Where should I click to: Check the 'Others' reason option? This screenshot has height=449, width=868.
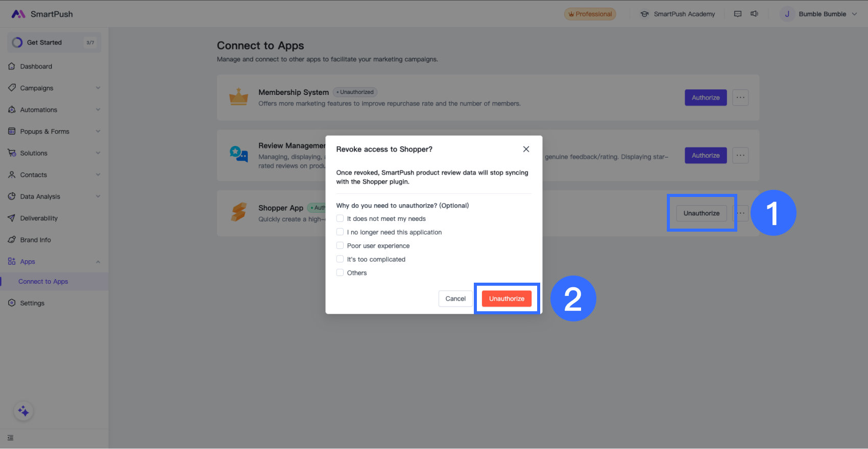(x=340, y=272)
